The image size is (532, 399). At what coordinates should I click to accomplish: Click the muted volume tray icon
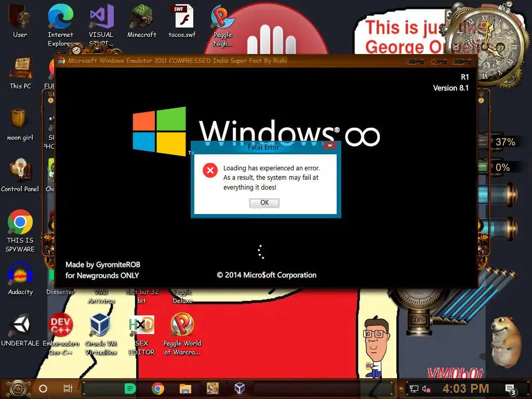(426, 389)
